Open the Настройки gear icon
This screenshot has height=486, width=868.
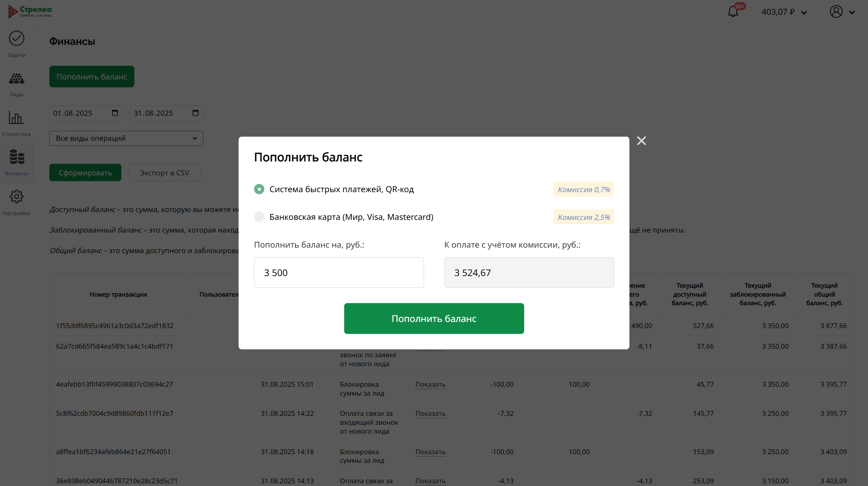point(16,197)
